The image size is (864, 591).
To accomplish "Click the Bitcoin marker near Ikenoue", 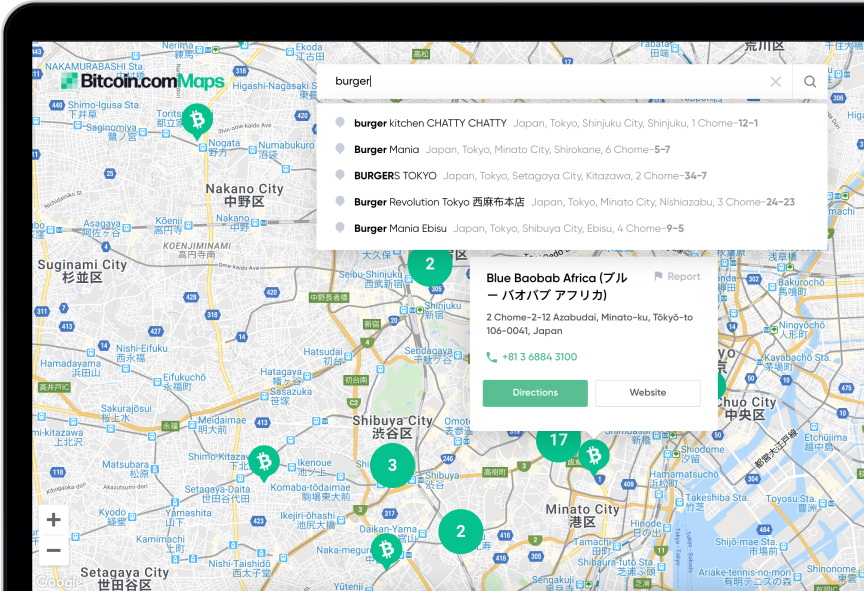I will 264,462.
